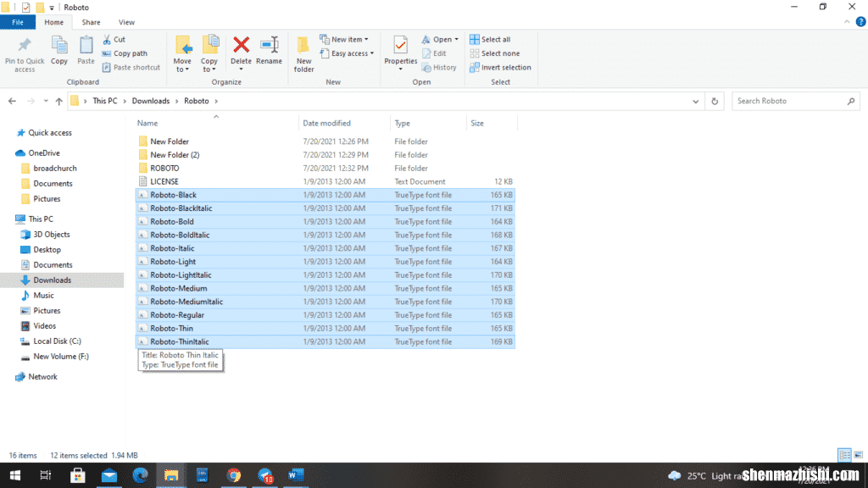Image resolution: width=868 pixels, height=488 pixels.
Task: Expand the Open dropdown arrow
Action: coord(456,40)
